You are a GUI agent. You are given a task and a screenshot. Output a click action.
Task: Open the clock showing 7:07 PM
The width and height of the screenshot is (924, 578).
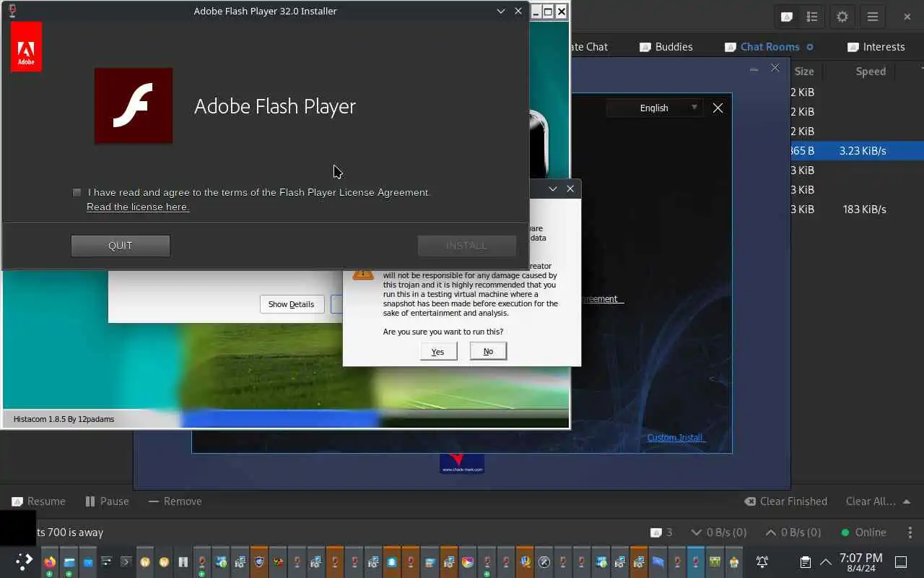click(x=860, y=562)
